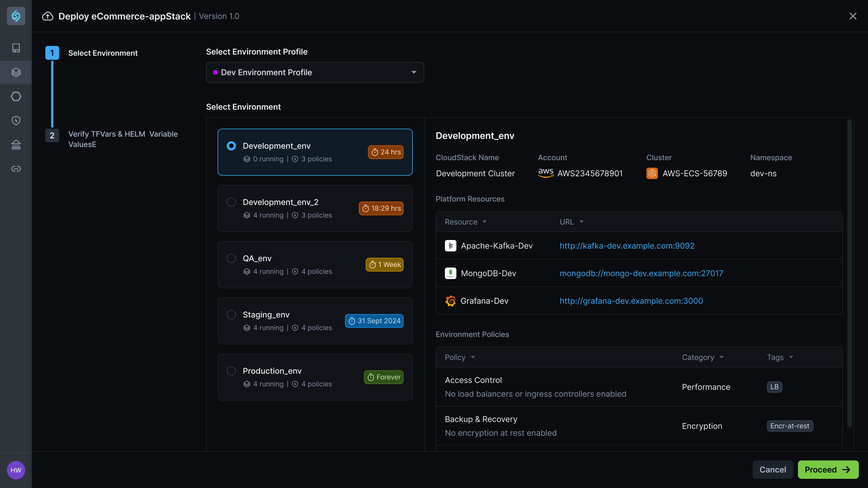
Task: Click running stack icon under Staging_env
Action: click(x=247, y=328)
